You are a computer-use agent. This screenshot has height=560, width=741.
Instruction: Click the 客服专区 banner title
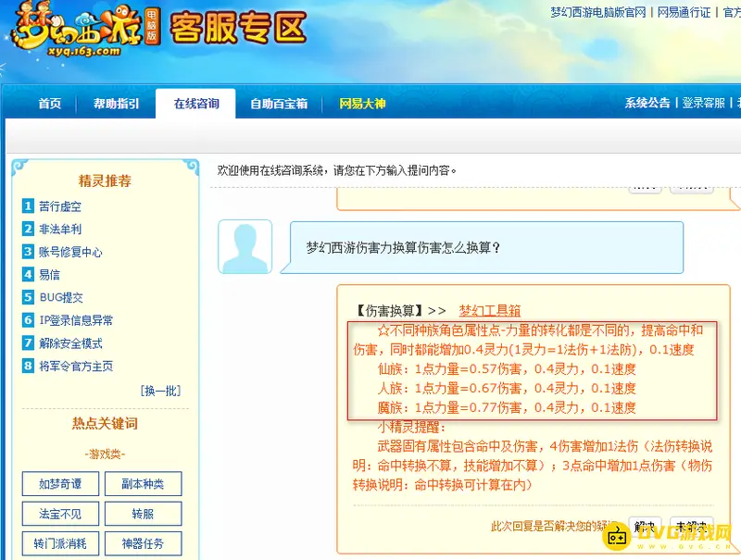(x=238, y=28)
